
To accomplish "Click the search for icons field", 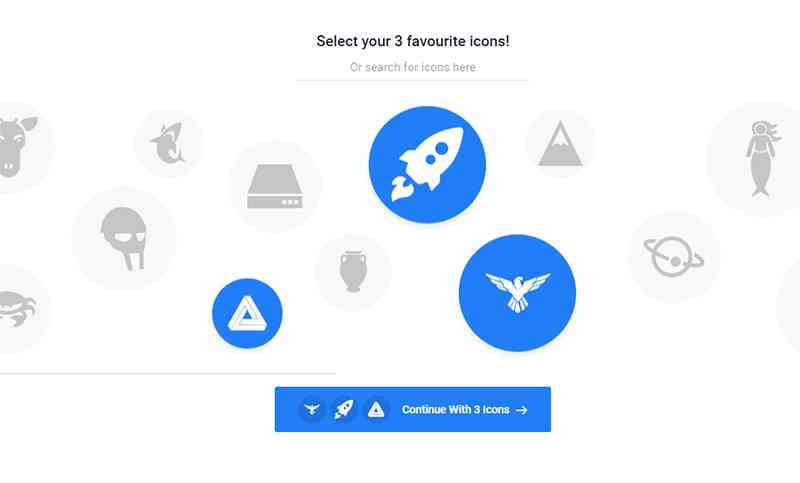I will (x=412, y=68).
